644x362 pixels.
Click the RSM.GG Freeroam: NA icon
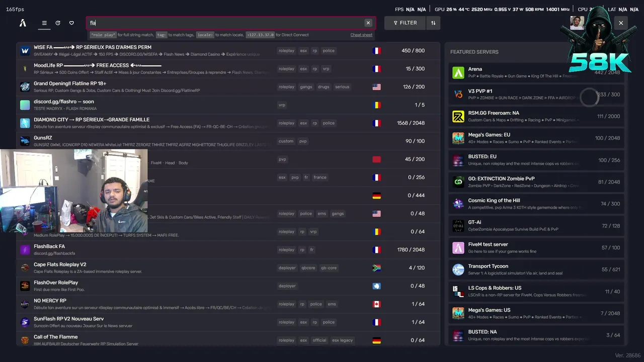[458, 117]
